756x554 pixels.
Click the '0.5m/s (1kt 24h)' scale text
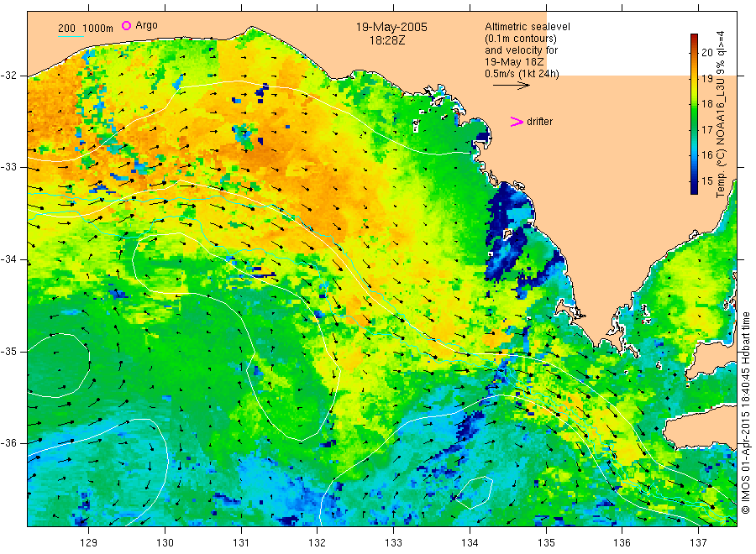point(522,74)
